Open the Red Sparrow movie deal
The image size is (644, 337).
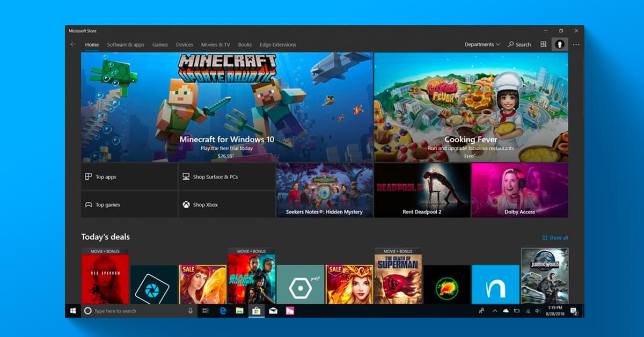coord(105,276)
